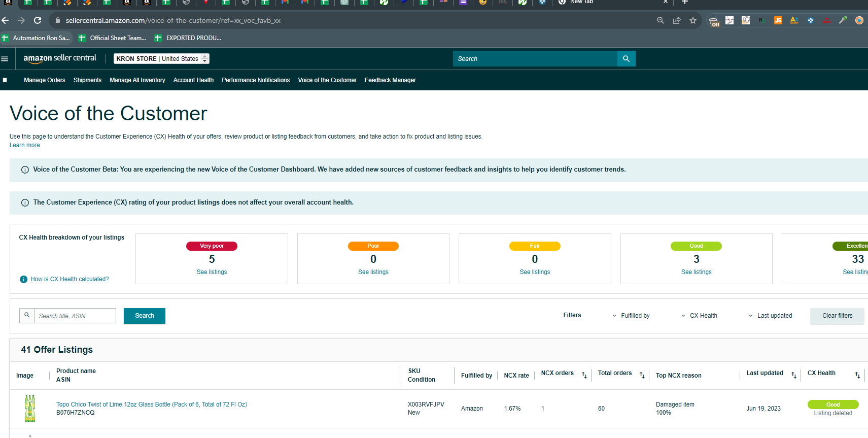The width and height of the screenshot is (868, 438).
Task: Click the zoom magnifier icon in address bar
Action: tap(661, 20)
